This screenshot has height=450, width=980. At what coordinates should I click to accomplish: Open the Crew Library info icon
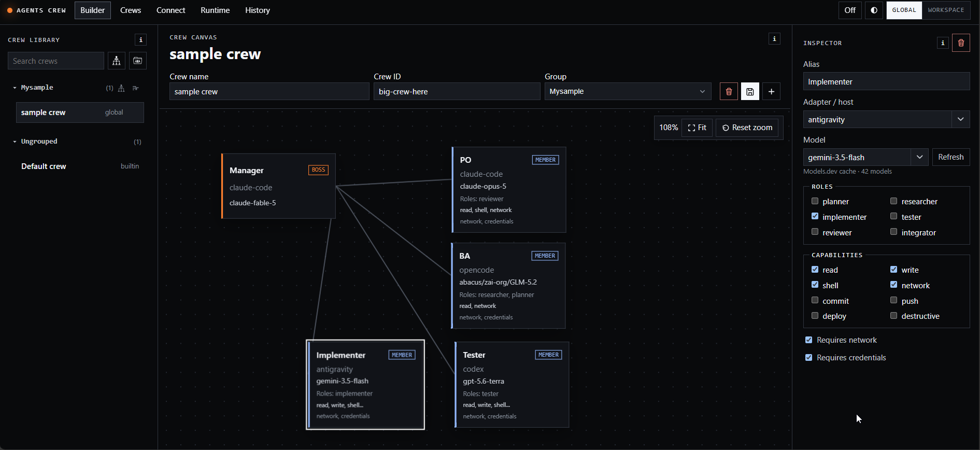(x=140, y=40)
